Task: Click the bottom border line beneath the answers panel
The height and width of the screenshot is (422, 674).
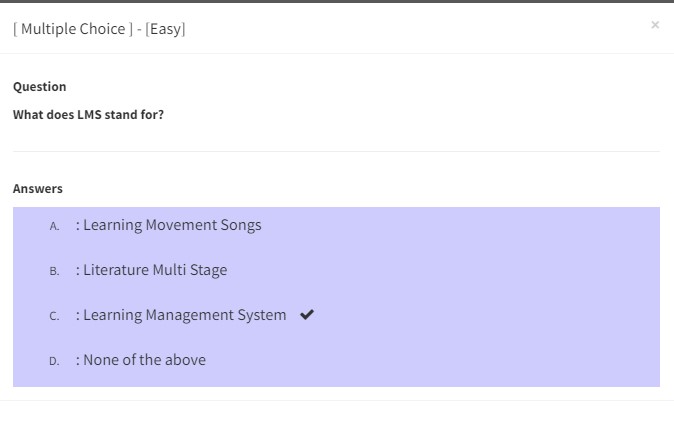Action: point(336,400)
